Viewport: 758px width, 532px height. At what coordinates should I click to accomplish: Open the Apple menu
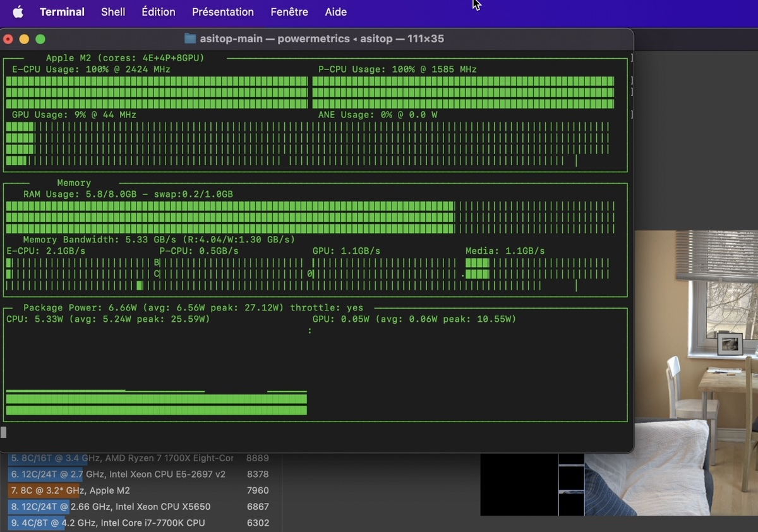(18, 12)
